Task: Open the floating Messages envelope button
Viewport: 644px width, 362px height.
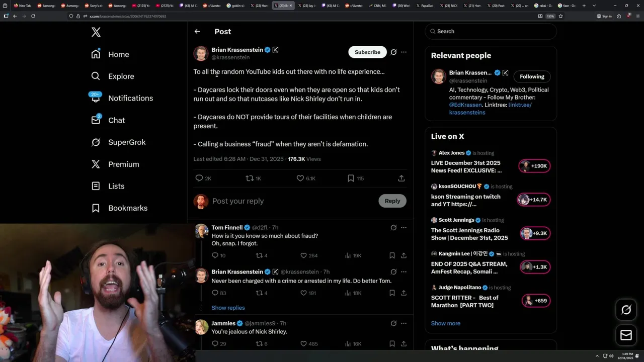Action: tap(626, 335)
